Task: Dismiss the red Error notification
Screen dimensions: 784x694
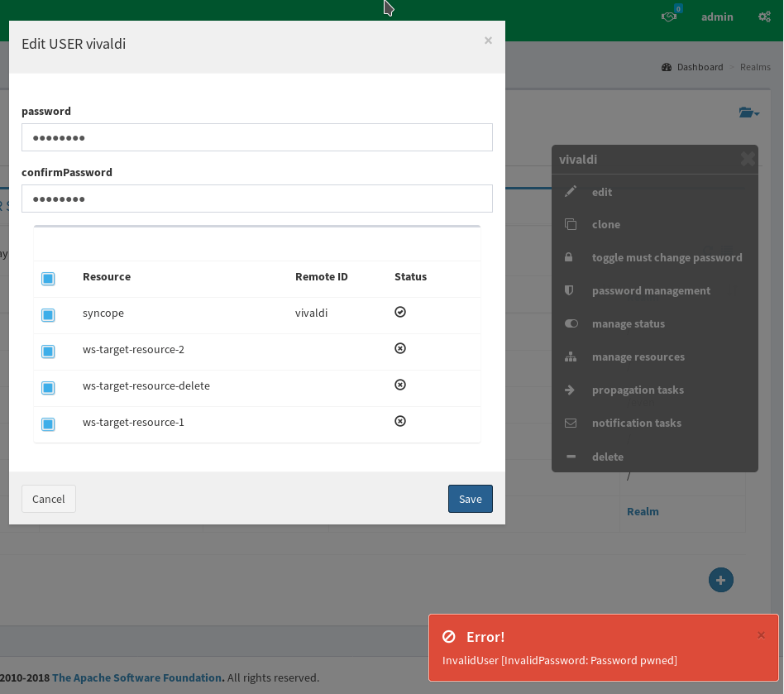Action: click(761, 635)
